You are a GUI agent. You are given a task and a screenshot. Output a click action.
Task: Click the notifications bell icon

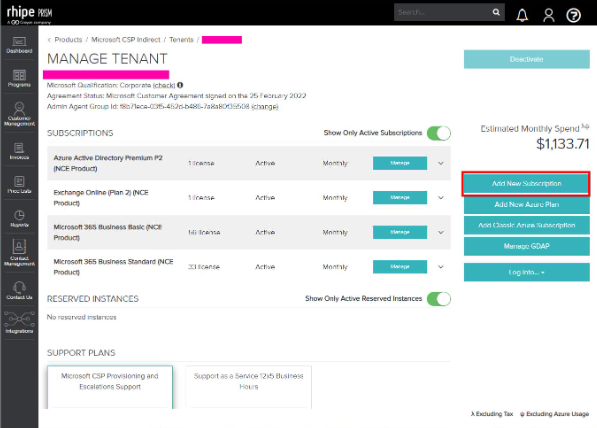pyautogui.click(x=522, y=15)
